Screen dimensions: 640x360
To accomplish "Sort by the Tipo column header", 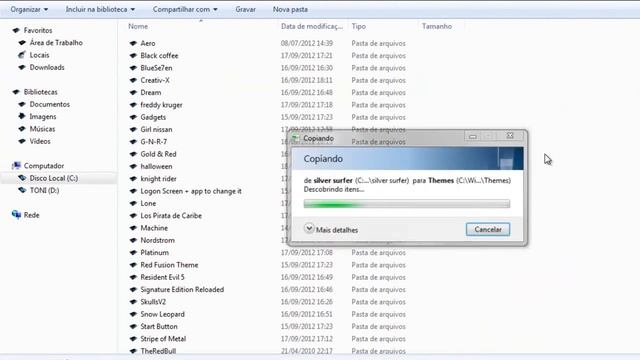I will tap(358, 26).
